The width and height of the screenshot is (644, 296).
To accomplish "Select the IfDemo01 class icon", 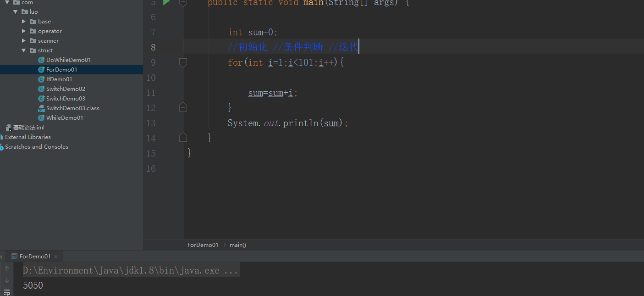I will (x=41, y=79).
